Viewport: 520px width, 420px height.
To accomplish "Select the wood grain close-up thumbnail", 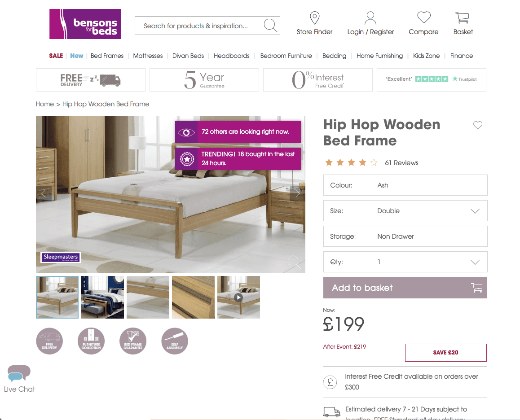I will click(194, 297).
